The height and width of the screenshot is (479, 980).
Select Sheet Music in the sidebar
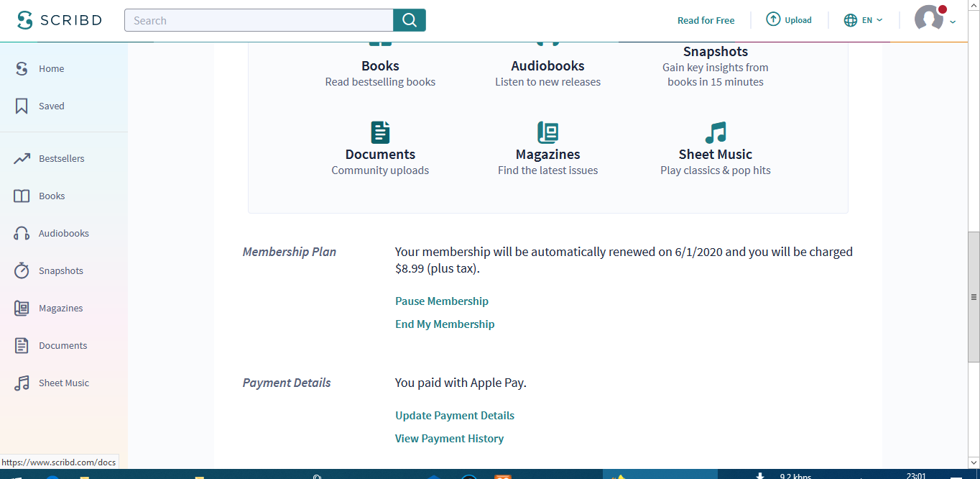tap(63, 383)
